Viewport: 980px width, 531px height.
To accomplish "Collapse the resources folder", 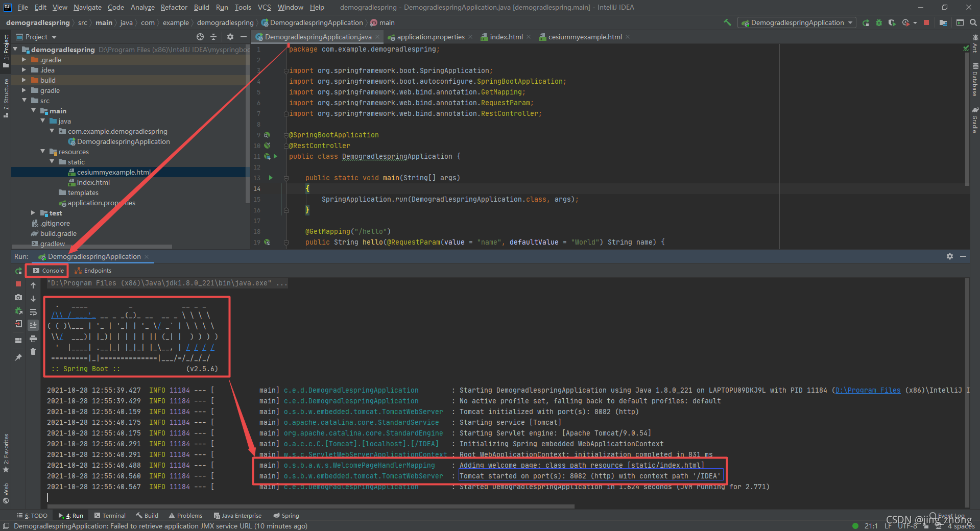I will tap(42, 152).
